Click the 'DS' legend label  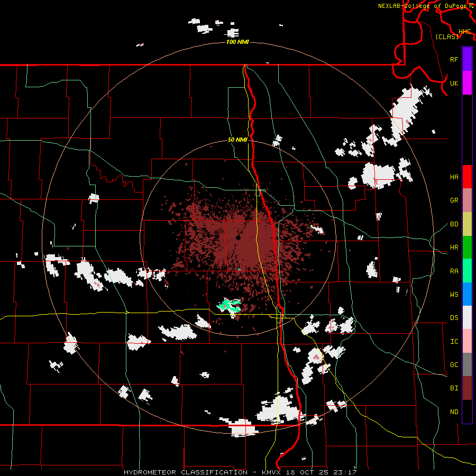point(454,317)
